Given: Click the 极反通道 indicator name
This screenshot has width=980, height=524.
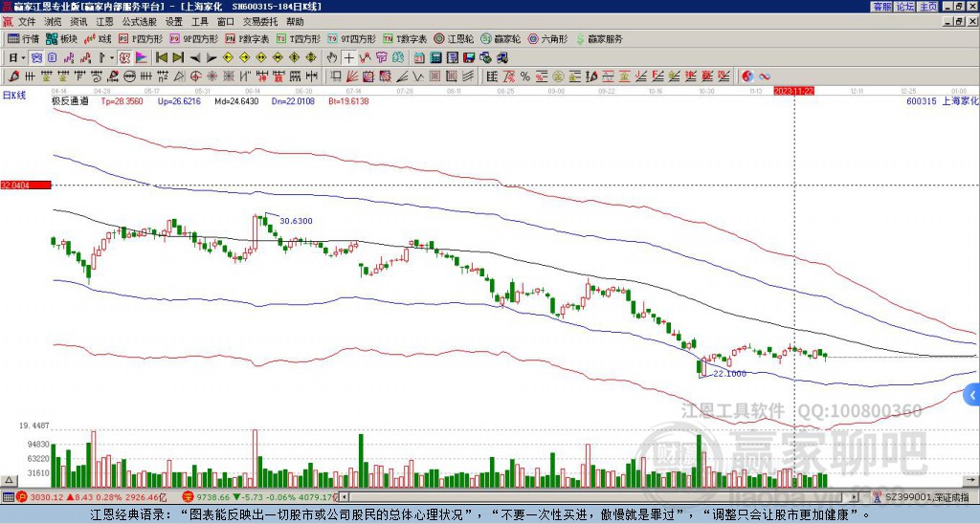Looking at the screenshot, I should pyautogui.click(x=70, y=101).
